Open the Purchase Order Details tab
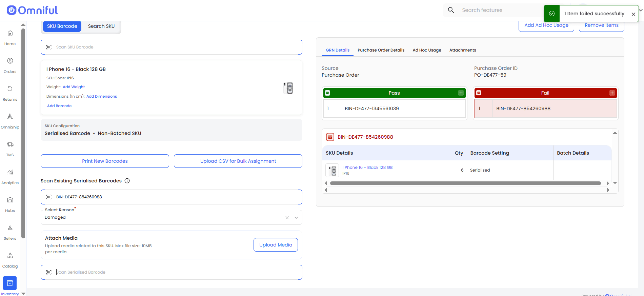The width and height of the screenshot is (644, 296). click(381, 50)
